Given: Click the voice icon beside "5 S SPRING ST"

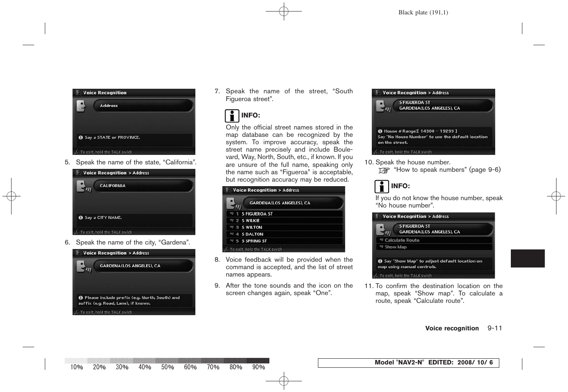Looking at the screenshot, I should coord(232,241).
